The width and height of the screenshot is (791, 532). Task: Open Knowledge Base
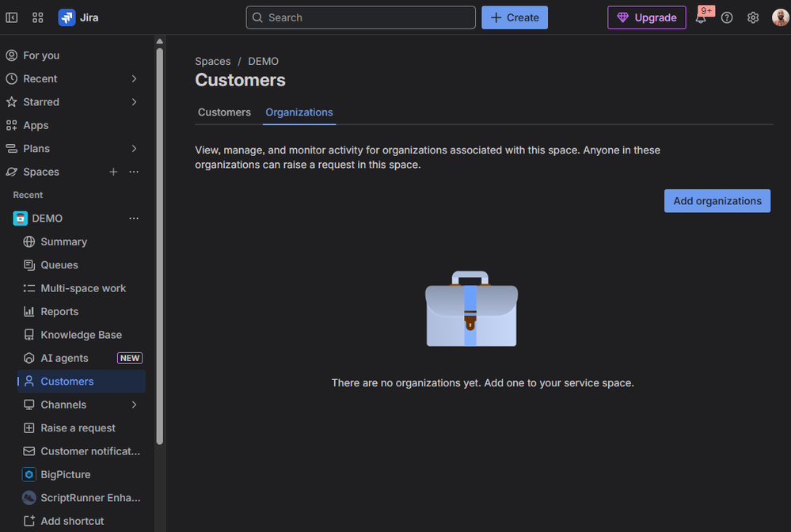[x=82, y=335]
